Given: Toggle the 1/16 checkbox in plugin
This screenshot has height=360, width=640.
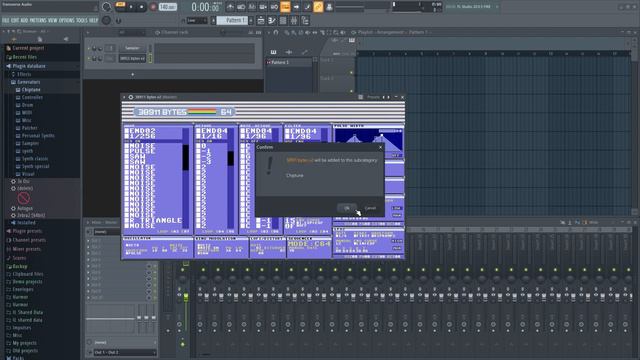Looking at the screenshot, I should [x=198, y=136].
